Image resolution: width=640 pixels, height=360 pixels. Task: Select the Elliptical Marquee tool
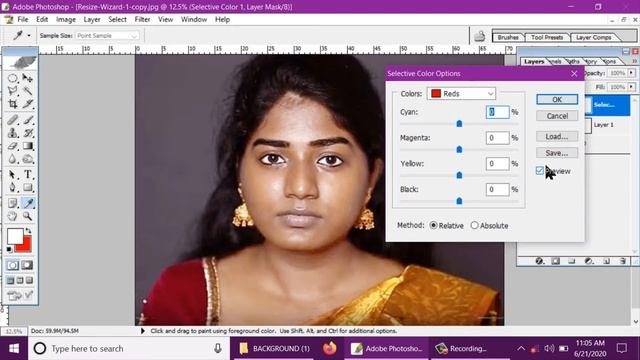point(13,78)
